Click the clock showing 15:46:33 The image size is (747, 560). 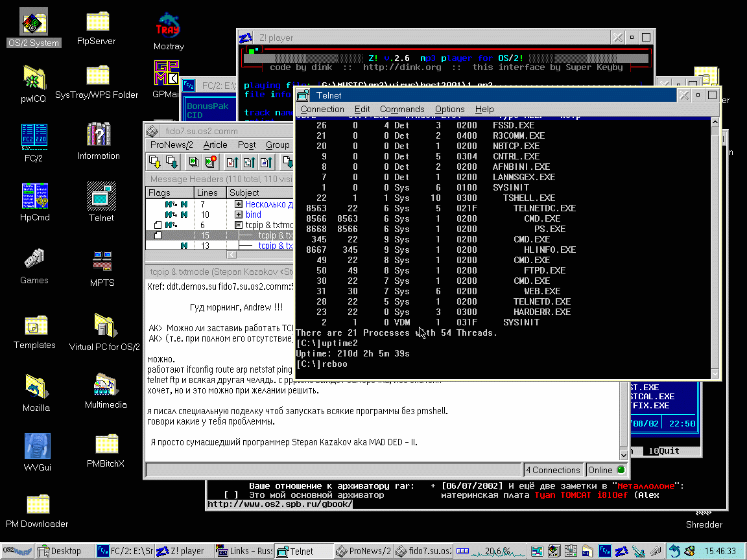click(720, 551)
